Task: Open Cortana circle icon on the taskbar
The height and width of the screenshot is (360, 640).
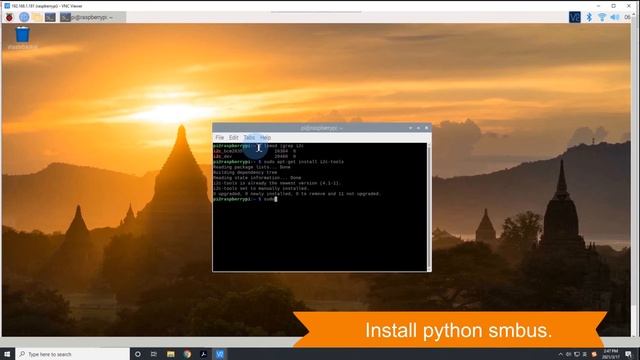Action: [x=138, y=354]
